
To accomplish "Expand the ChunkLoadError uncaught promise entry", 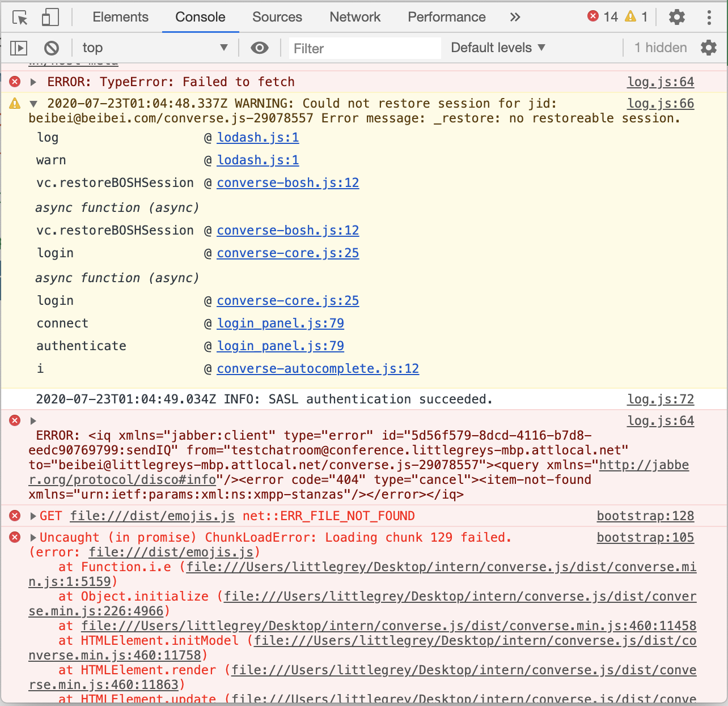I will (33, 538).
